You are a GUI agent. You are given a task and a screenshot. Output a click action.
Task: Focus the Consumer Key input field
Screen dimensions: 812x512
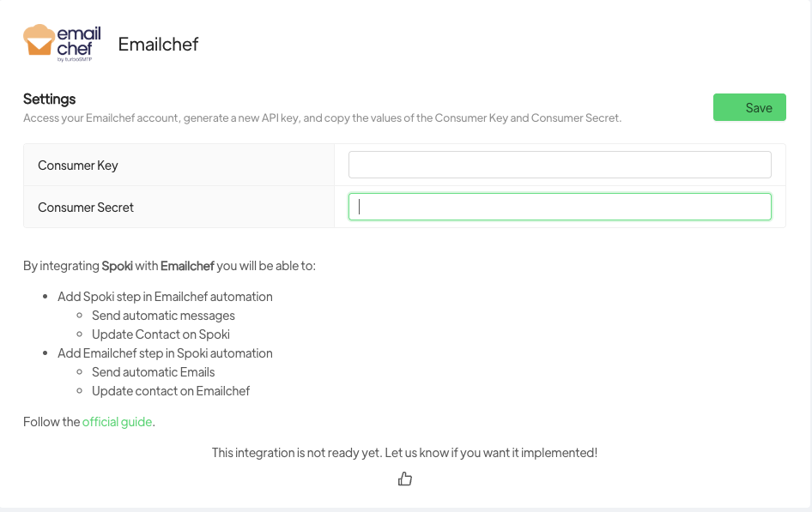click(560, 165)
